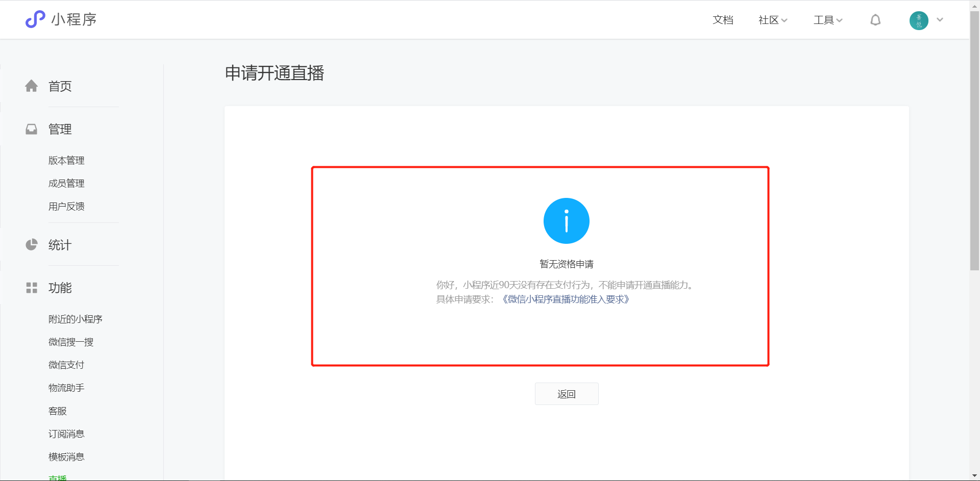The image size is (980, 481).
Task: Open 成员管理 in the sidebar
Action: pos(66,184)
